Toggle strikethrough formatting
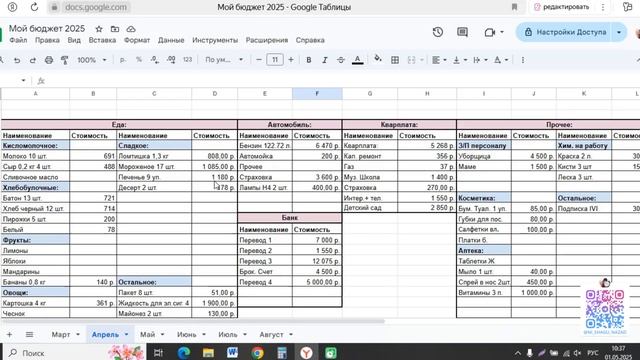 (x=341, y=60)
